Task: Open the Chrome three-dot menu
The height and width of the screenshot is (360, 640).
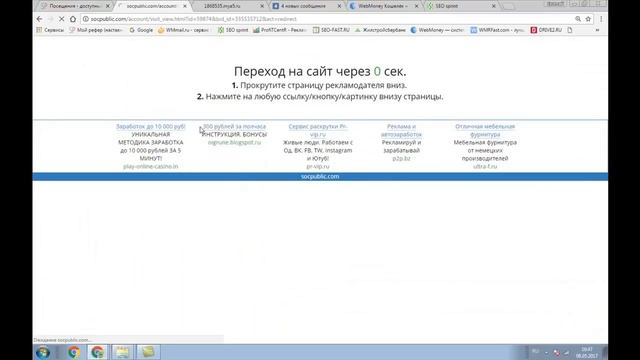Action: [601, 19]
